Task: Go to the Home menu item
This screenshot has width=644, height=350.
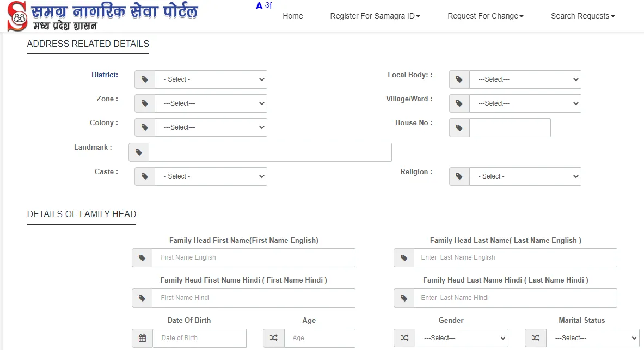Action: coord(293,16)
